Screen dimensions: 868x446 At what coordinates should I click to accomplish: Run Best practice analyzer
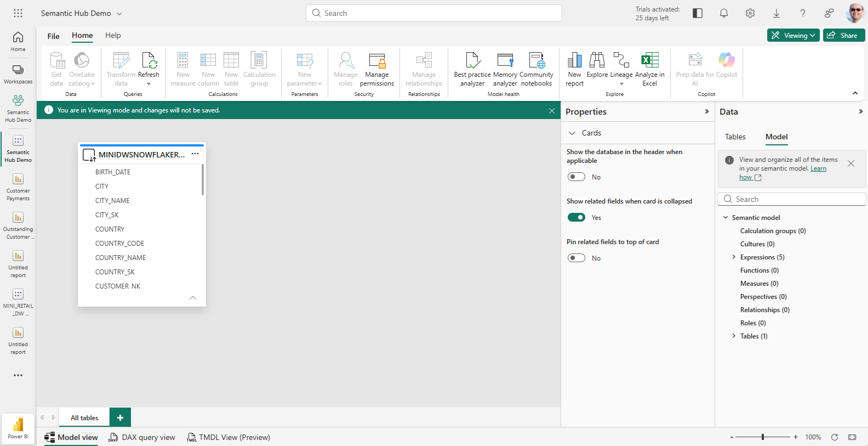(x=472, y=69)
